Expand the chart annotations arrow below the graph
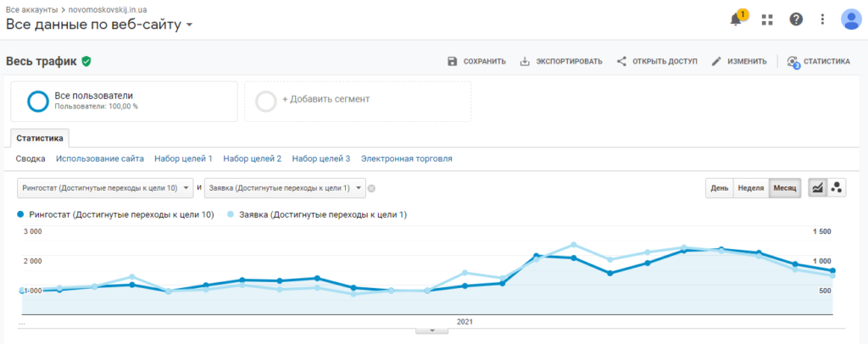The image size is (868, 344). [431, 330]
